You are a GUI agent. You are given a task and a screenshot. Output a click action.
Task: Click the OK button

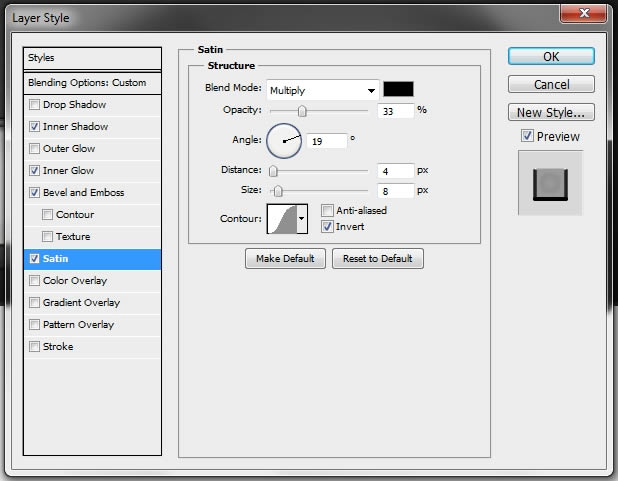click(551, 56)
